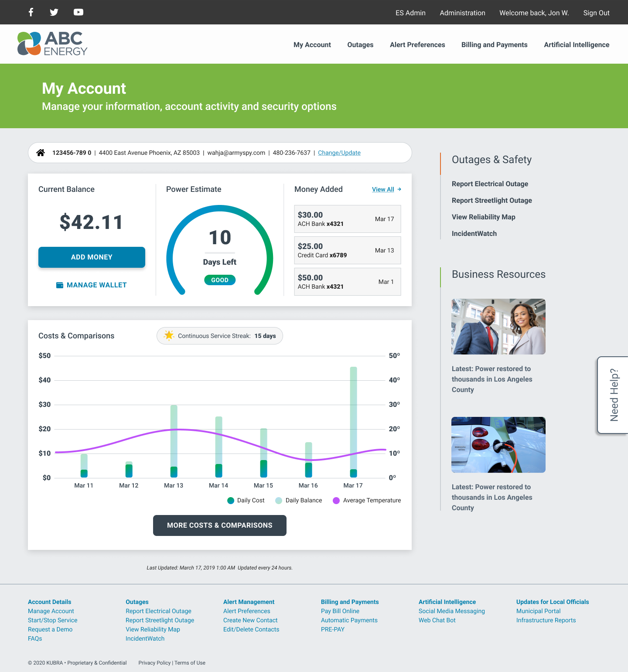Click Automatic Payments footer link
Viewport: 628px width, 672px height.
(349, 621)
